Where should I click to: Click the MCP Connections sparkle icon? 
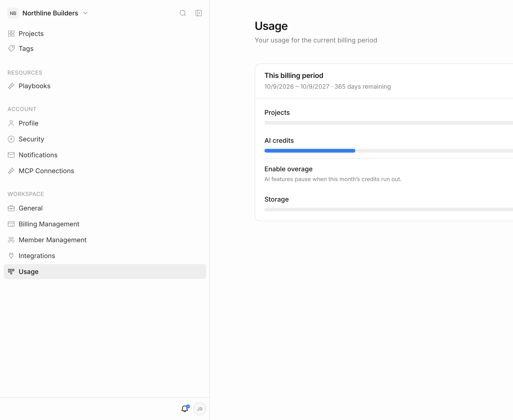[11, 171]
